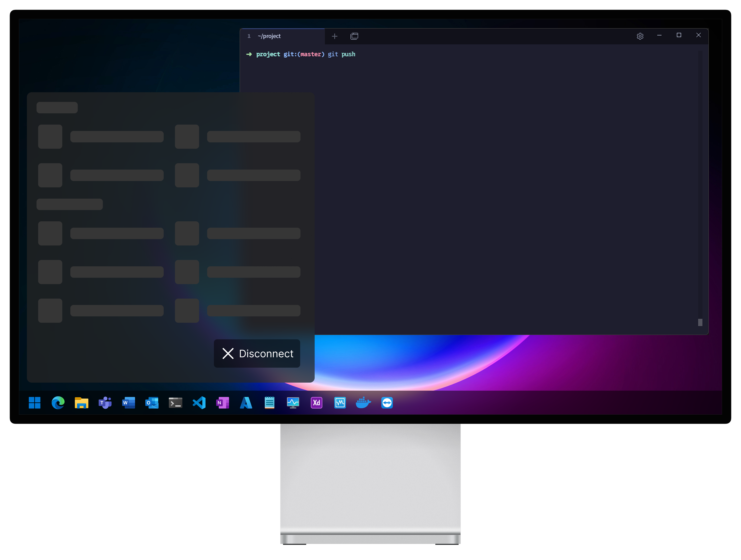Click the terminal vertical scrollbar thumb

point(700,322)
